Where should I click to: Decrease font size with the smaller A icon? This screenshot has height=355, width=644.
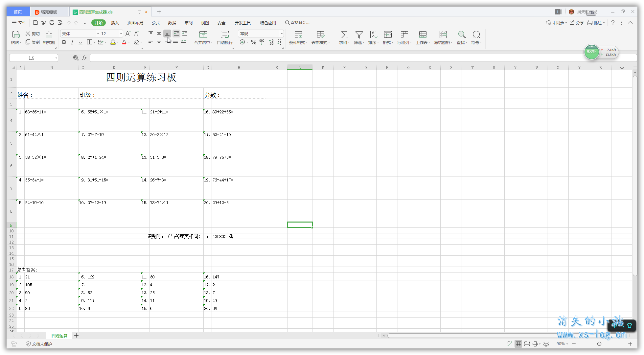(137, 34)
